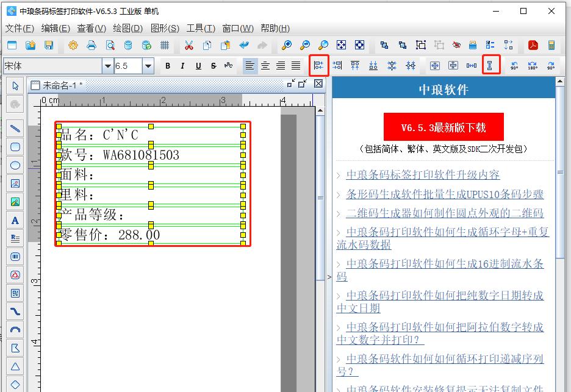Toggle underline formatting
This screenshot has height=392, width=571.
196,65
